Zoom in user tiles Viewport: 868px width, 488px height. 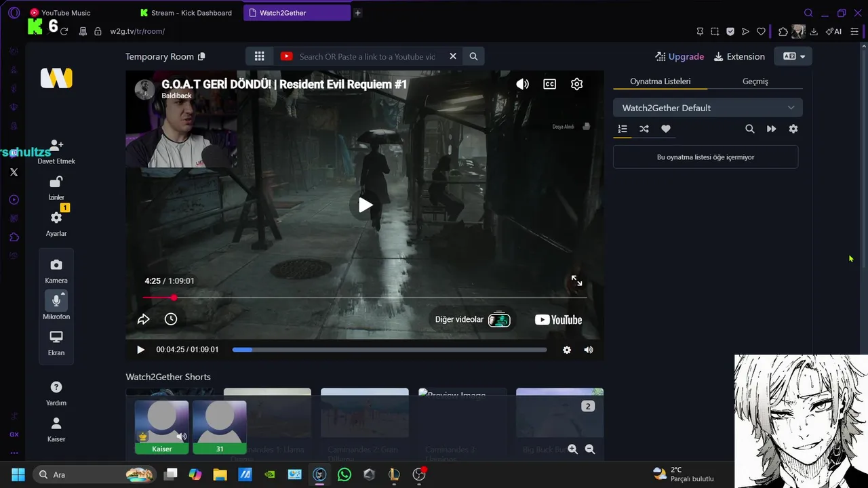click(x=573, y=449)
